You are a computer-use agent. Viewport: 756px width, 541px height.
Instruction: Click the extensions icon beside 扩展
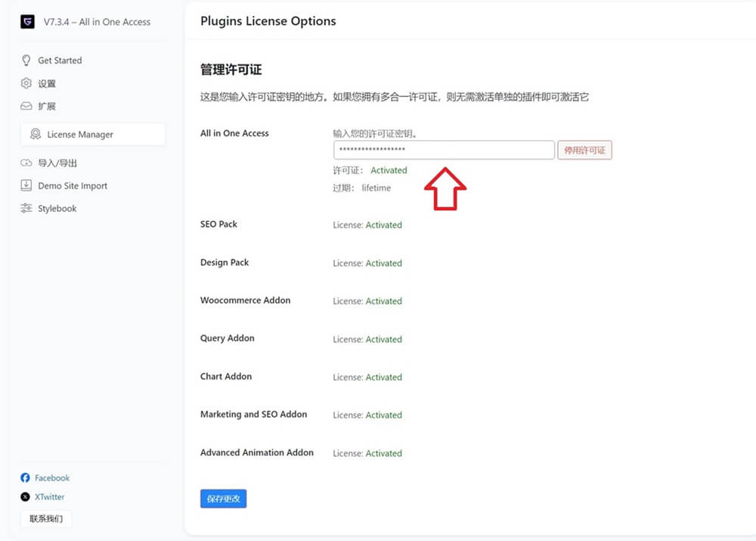click(x=26, y=106)
